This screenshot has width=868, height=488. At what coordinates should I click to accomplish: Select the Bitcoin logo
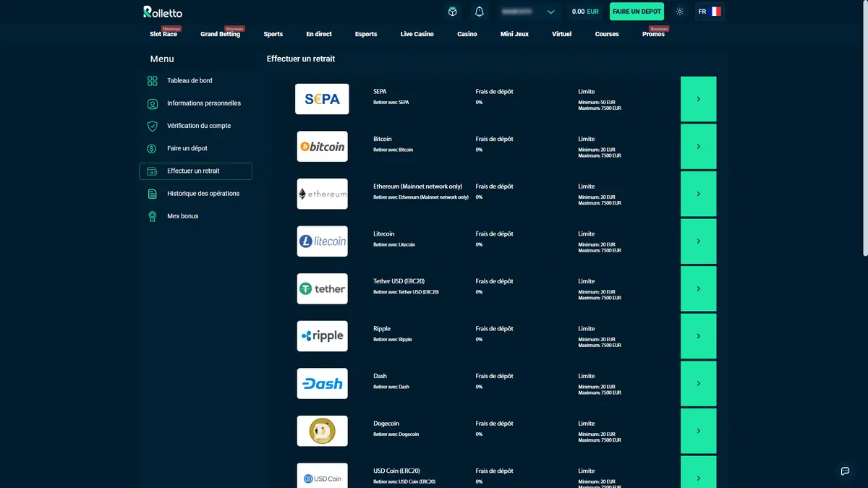pos(322,146)
